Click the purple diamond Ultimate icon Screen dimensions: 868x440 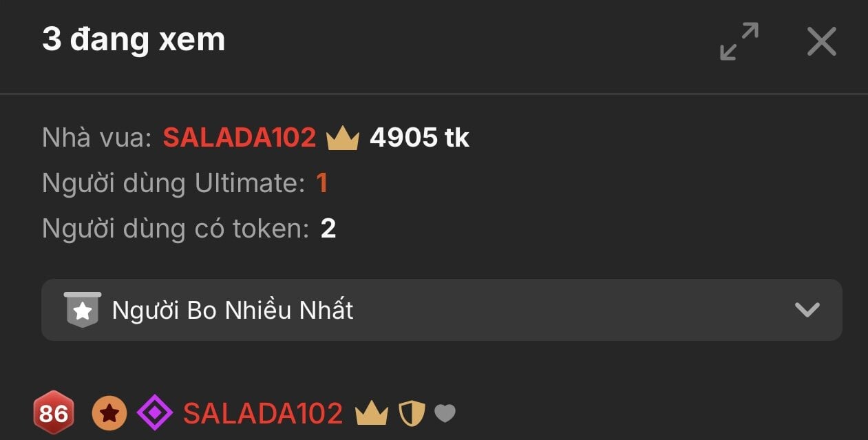point(155,413)
